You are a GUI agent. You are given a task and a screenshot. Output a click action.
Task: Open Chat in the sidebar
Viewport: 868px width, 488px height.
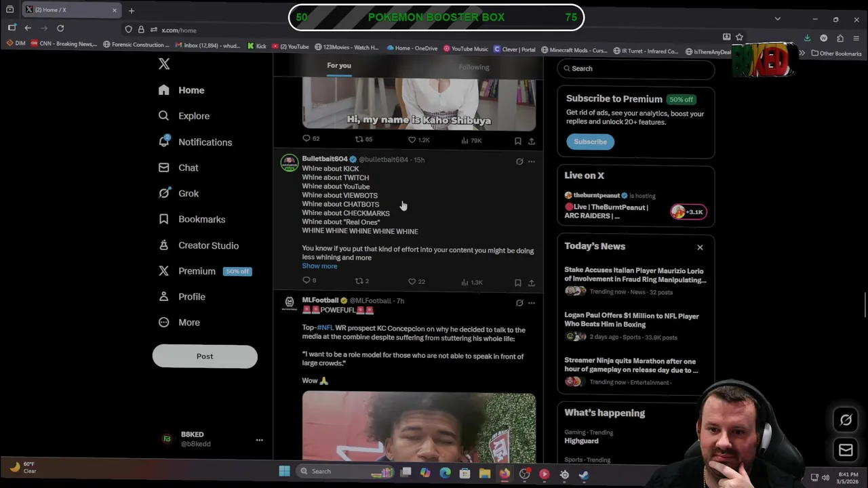178,167
